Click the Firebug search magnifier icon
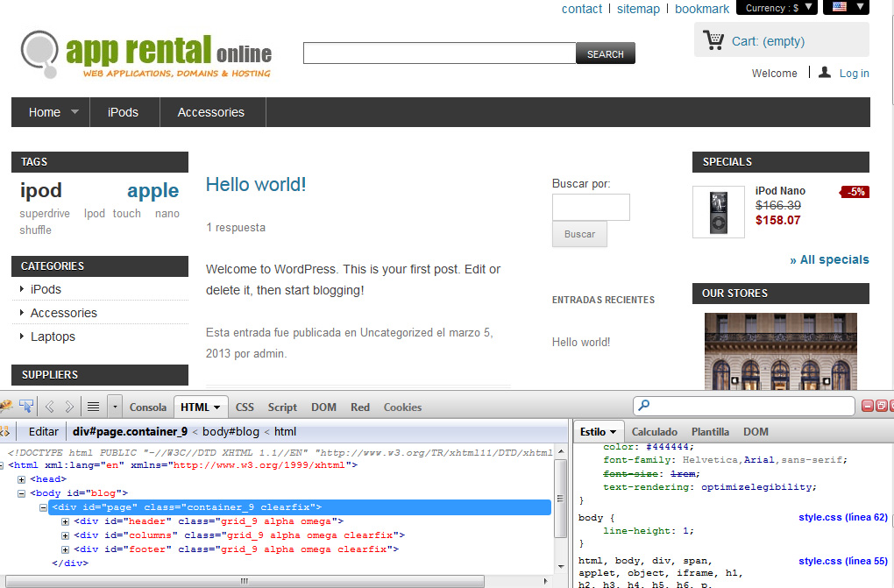This screenshot has height=588, width=894. (644, 405)
